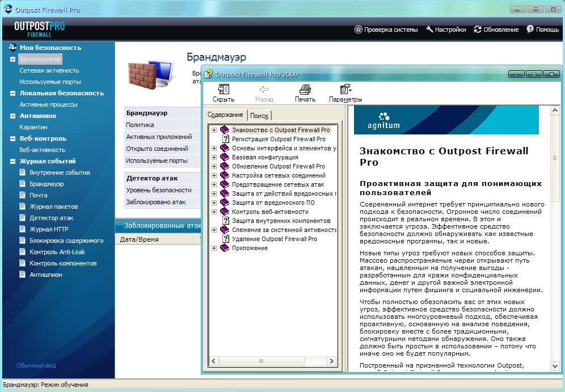
Task: Click the Помощь question icon
Action: coord(530,29)
